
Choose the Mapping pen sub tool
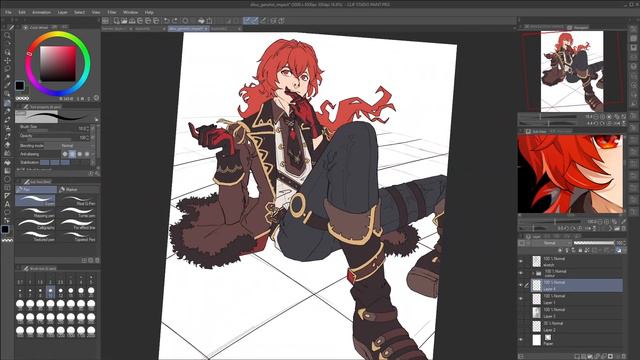[x=36, y=212]
